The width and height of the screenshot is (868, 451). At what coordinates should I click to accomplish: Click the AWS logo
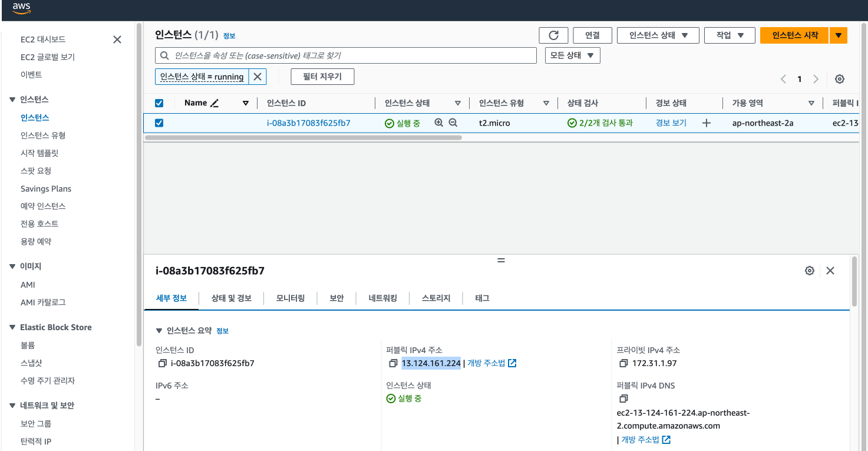pyautogui.click(x=21, y=8)
